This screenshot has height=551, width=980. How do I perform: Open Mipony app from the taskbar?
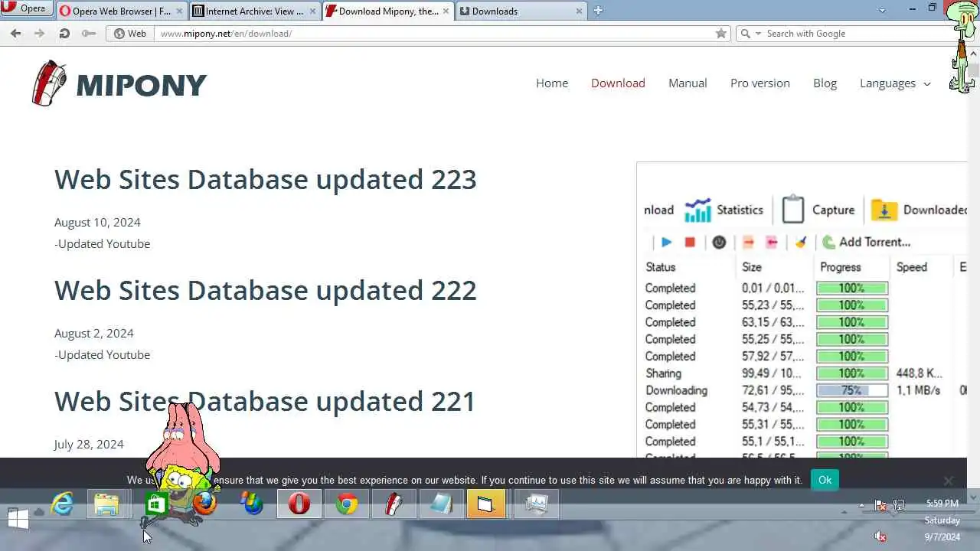pyautogui.click(x=394, y=504)
